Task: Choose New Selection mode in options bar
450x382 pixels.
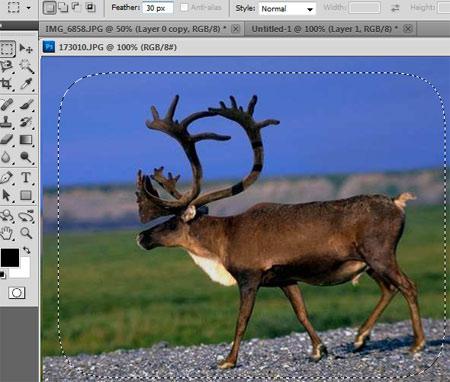Action: pos(49,8)
